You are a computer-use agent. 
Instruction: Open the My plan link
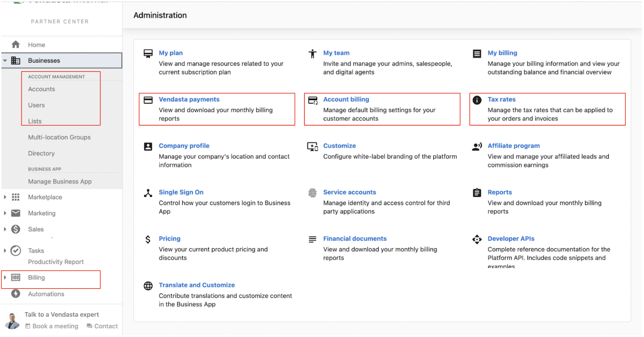click(171, 53)
